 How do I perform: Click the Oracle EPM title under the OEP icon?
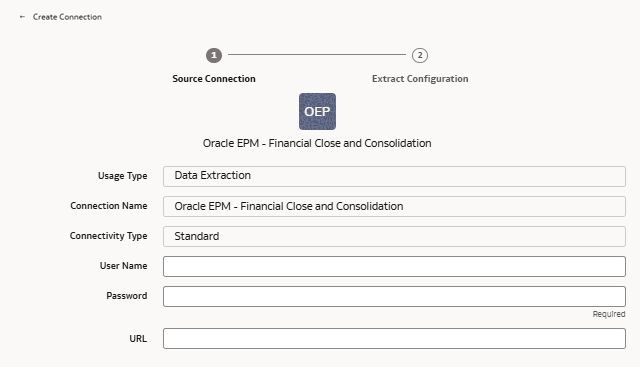[x=317, y=143]
